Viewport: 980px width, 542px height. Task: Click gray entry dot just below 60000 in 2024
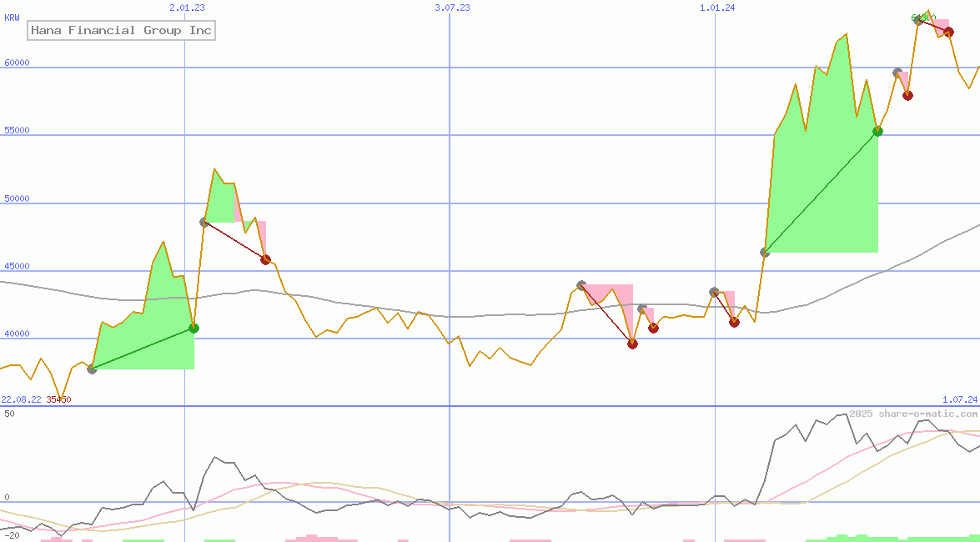click(897, 73)
